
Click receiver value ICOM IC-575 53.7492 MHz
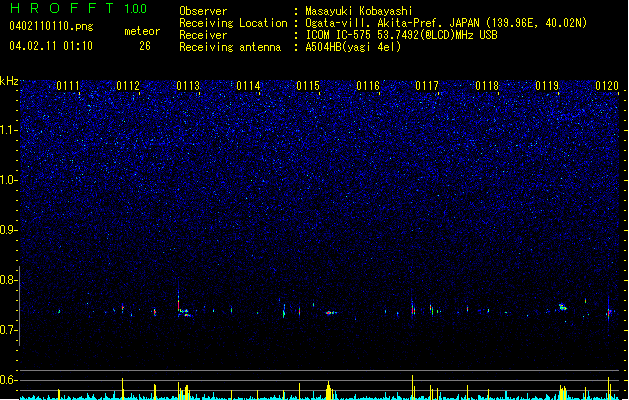(401, 35)
